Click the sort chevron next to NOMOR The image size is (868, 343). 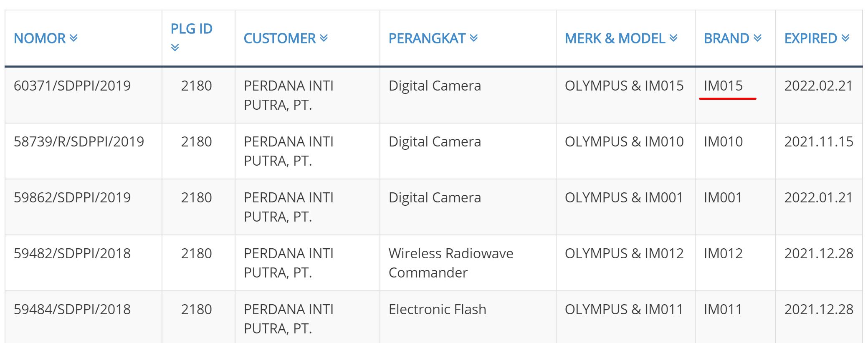click(x=74, y=38)
